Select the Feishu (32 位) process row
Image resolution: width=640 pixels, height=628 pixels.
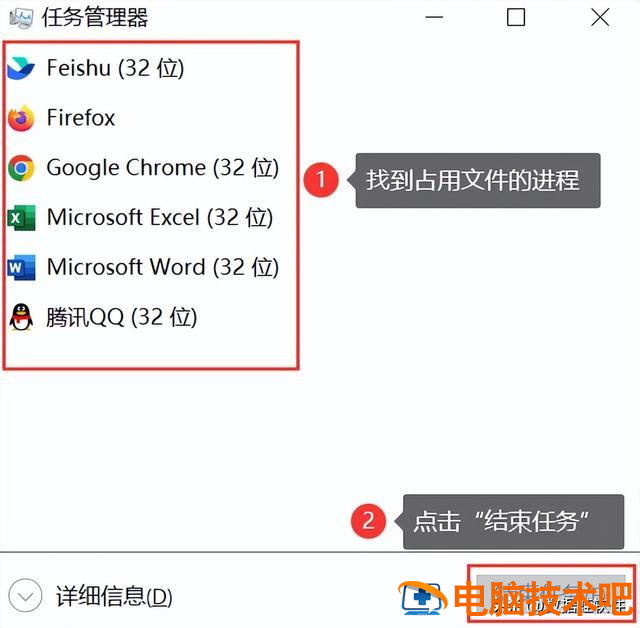151,68
